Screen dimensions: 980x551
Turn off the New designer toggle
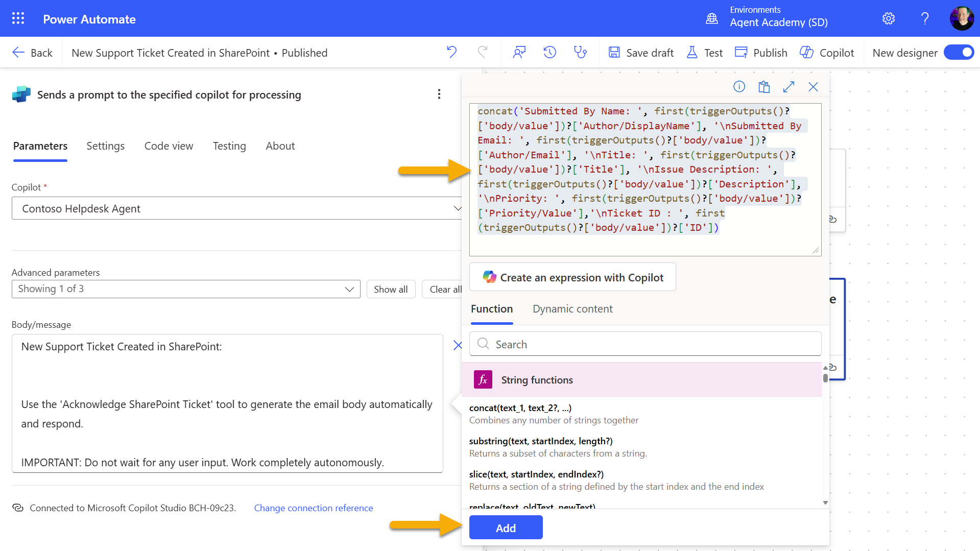959,53
